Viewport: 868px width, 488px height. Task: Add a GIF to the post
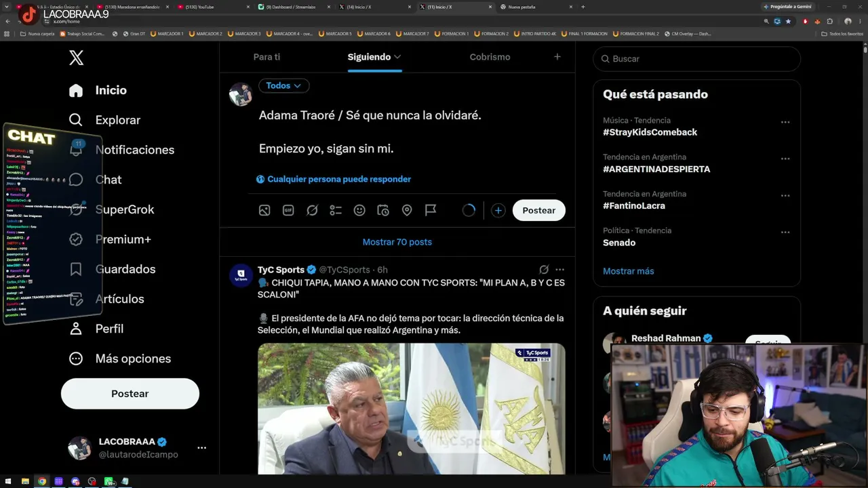[x=288, y=210]
